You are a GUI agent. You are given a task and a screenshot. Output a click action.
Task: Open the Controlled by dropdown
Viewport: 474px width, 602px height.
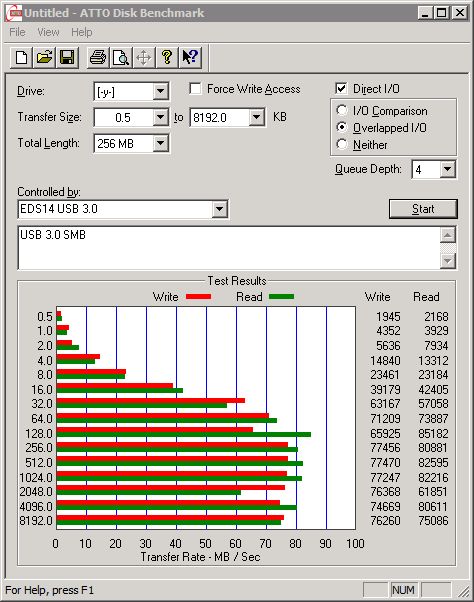coord(219,209)
